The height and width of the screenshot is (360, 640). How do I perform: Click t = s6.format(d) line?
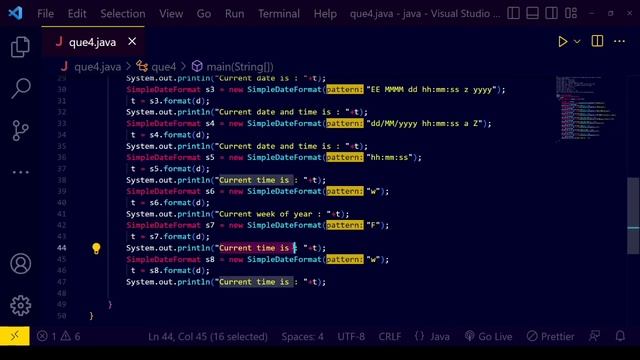tap(170, 202)
